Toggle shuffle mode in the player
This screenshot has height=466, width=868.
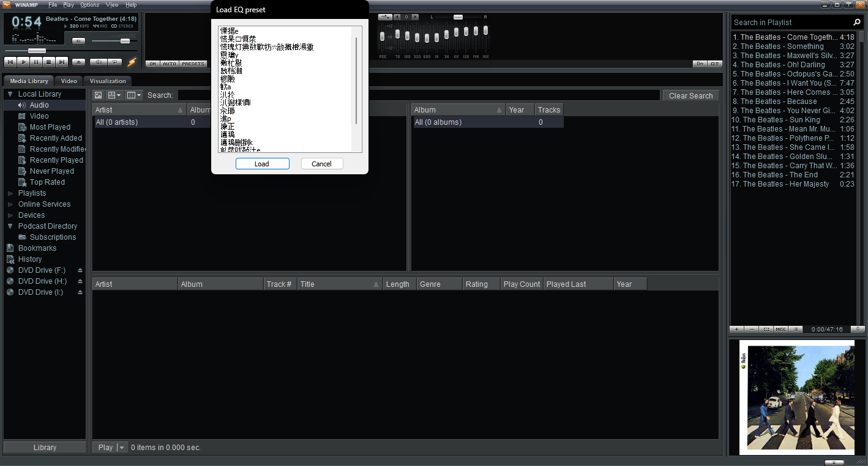pos(98,62)
